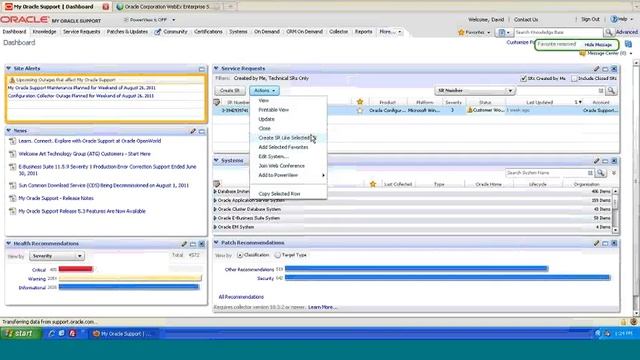Viewport: 640px width, 360px height.
Task: Click favorite star in Service Requests header
Action: pos(360,102)
